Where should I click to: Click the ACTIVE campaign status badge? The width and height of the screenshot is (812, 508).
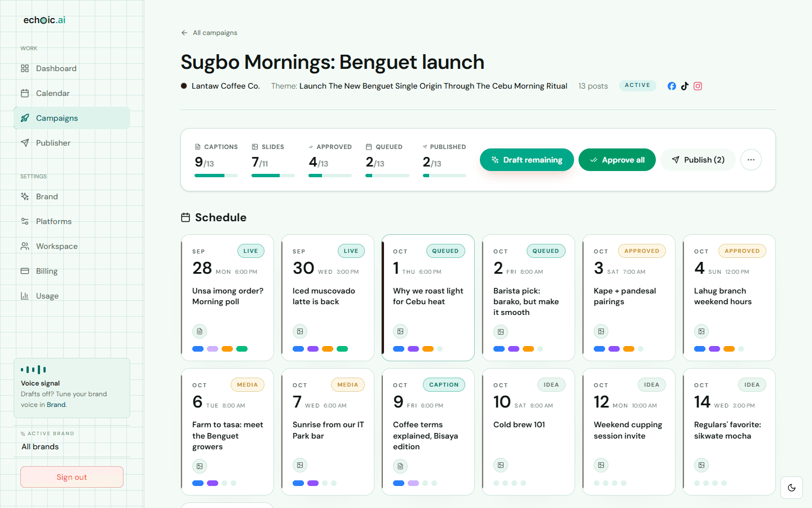[x=637, y=85]
